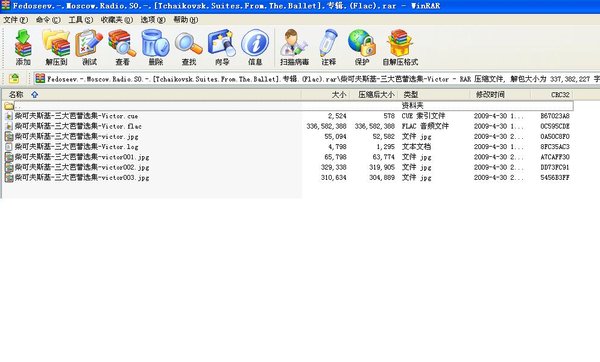The image size is (600, 362).
Task: Click the size value 329,338
Action: (x=333, y=168)
